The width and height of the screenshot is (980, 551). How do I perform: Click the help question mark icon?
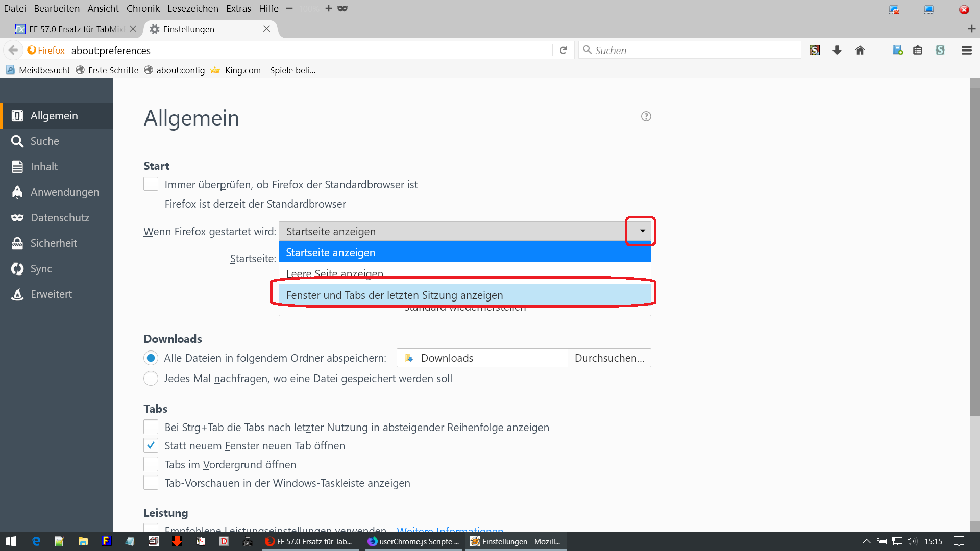[646, 116]
